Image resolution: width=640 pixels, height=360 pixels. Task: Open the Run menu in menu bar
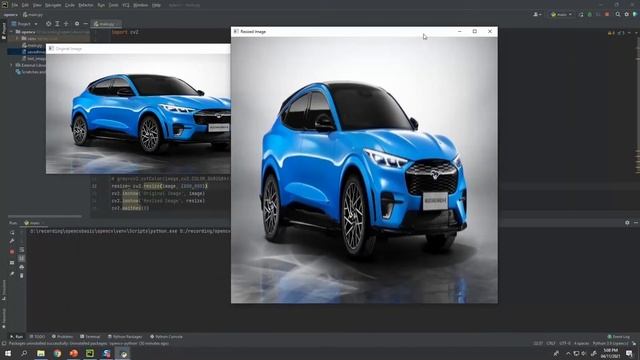tap(101, 5)
